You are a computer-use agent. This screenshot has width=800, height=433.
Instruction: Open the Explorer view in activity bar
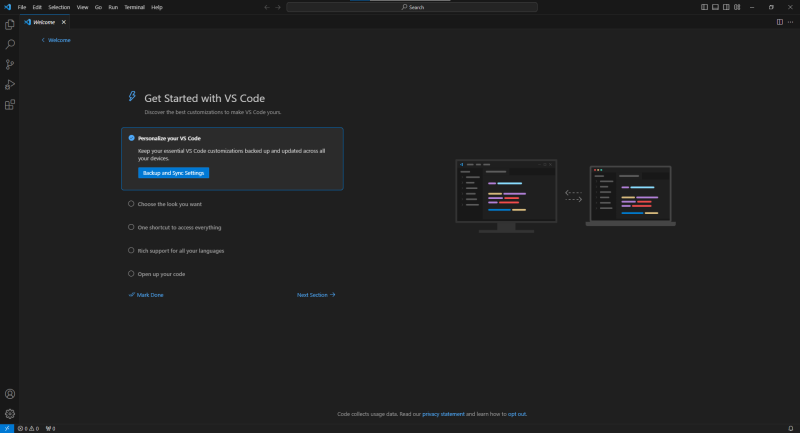10,24
